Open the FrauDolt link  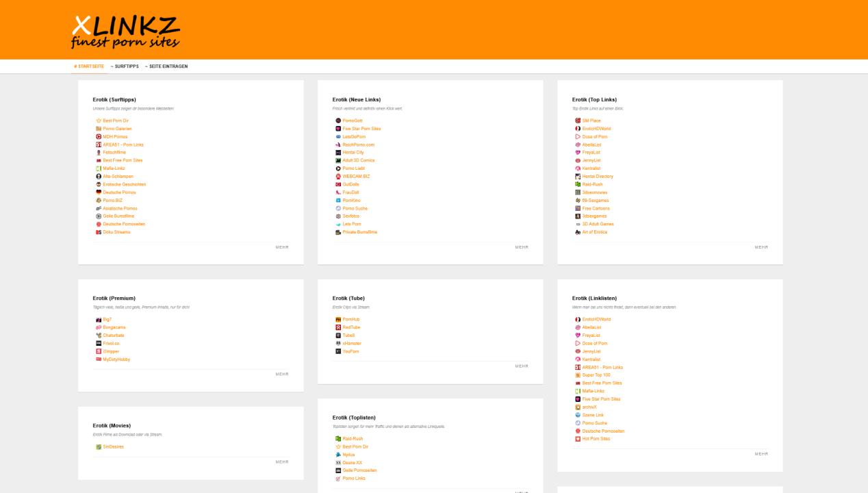tap(351, 192)
